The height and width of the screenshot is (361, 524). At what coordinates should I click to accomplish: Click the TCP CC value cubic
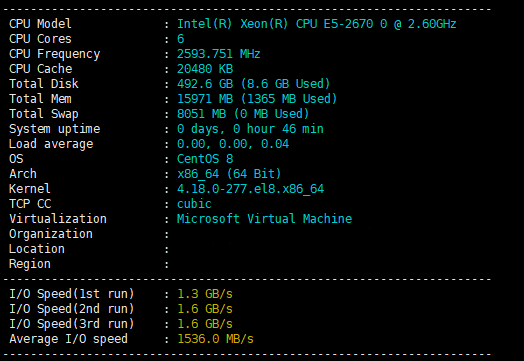click(x=194, y=204)
